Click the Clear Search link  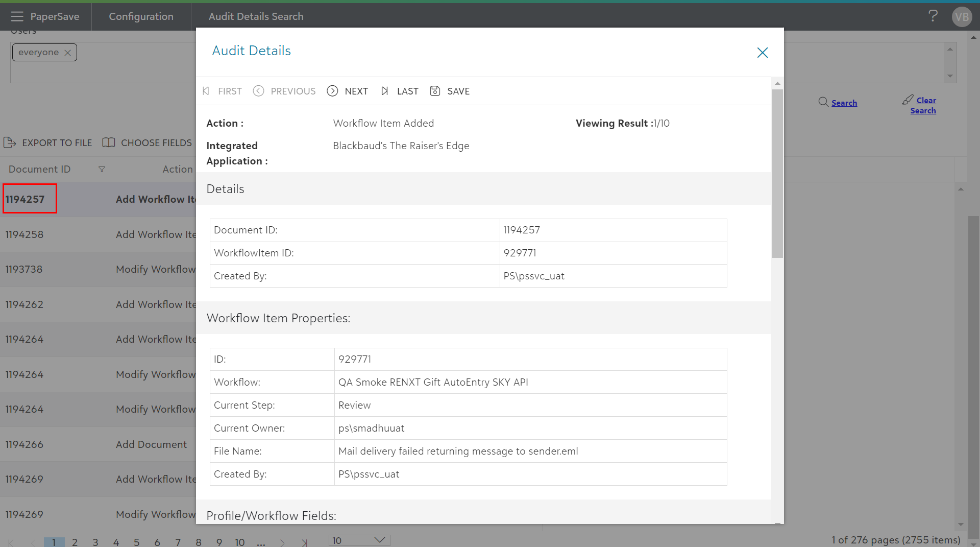click(x=923, y=105)
